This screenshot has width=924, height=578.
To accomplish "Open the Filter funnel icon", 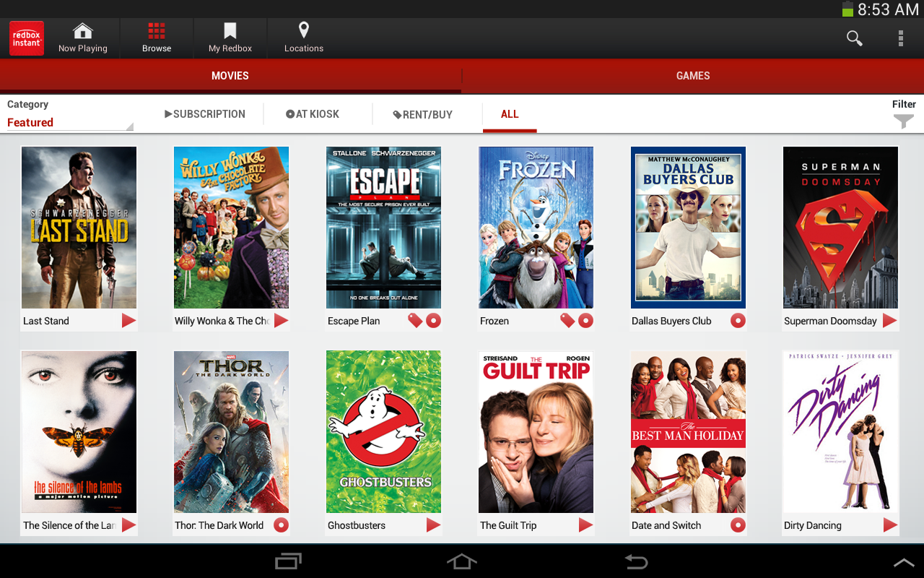I will [903, 121].
